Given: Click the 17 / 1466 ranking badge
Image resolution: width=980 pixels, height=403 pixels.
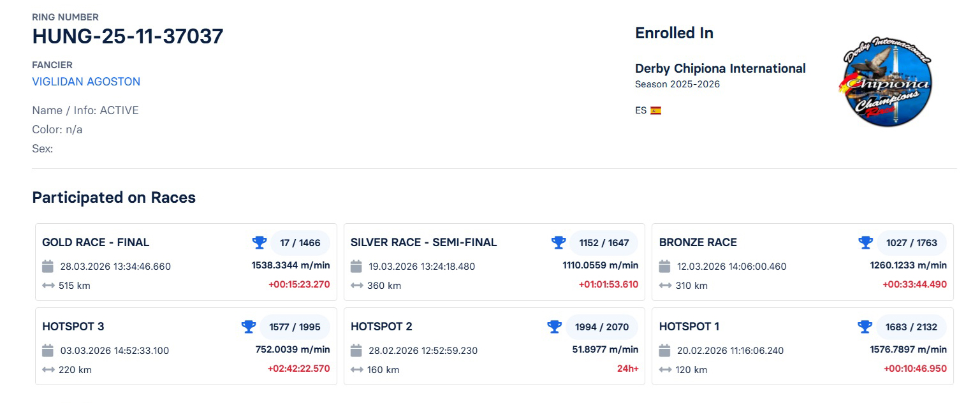Looking at the screenshot, I should click(300, 243).
